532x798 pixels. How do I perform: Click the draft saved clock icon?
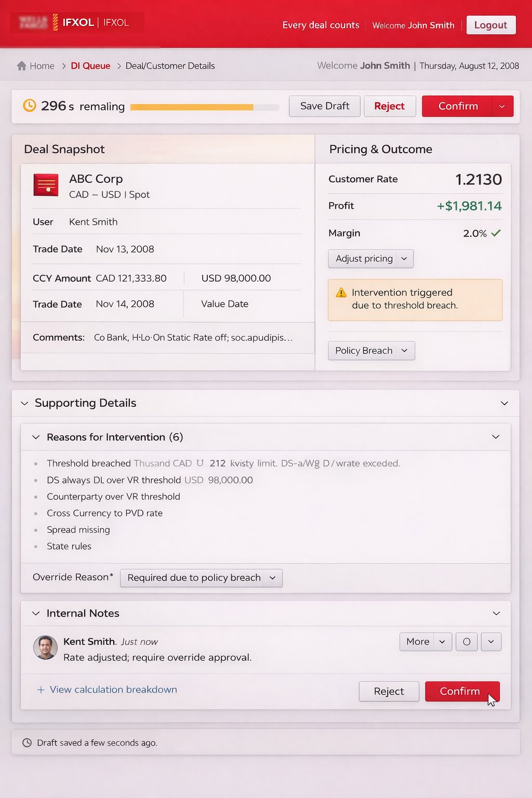tap(27, 743)
